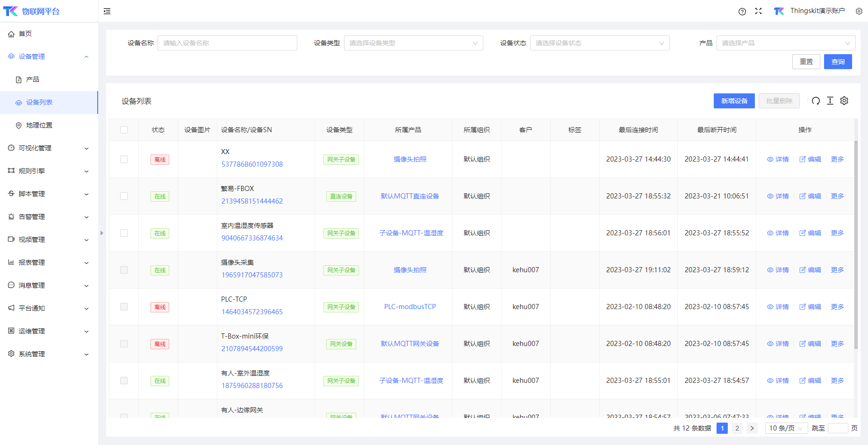Open the 产品 submenu item
Image resolution: width=868 pixels, height=445 pixels.
[49, 80]
